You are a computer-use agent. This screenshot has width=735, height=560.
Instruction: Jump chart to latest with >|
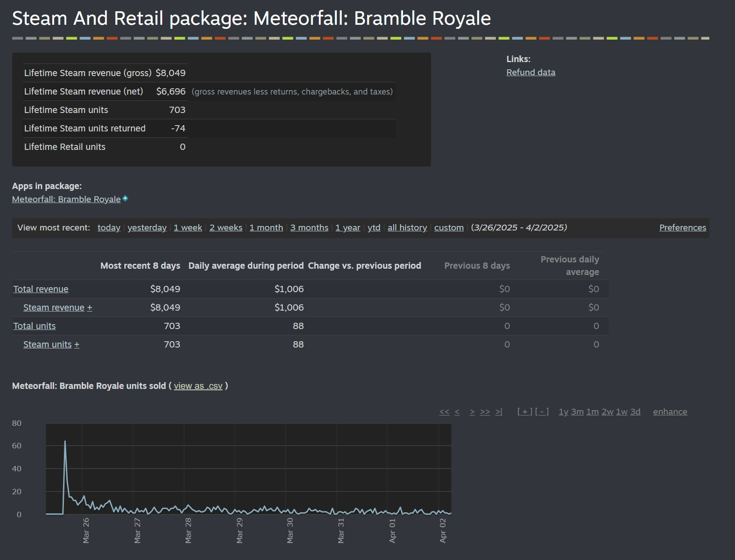(x=499, y=411)
